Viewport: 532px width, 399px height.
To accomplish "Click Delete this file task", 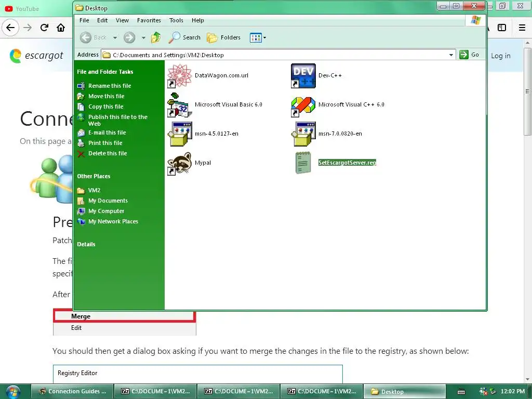I will (108, 153).
